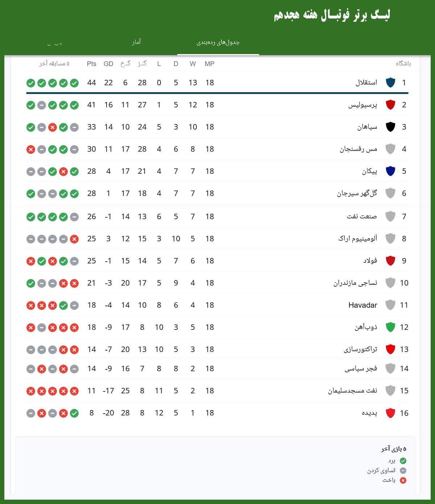Select the Esteghlal club crest icon

coord(391,82)
